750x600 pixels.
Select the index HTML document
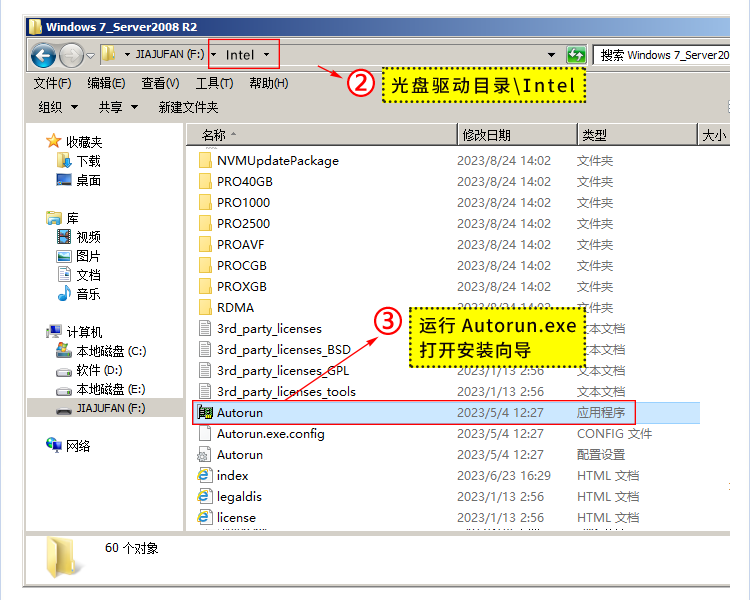(x=232, y=475)
